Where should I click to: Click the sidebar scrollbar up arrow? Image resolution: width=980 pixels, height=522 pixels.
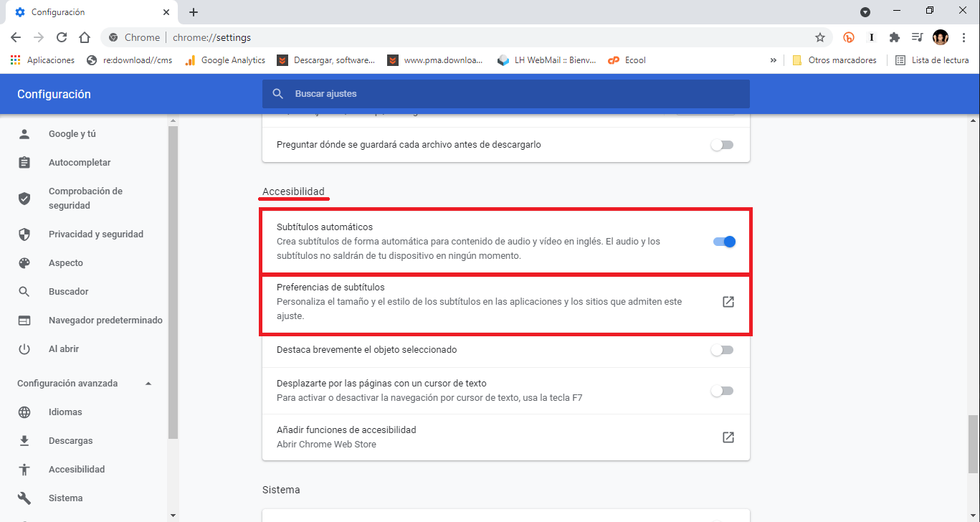(173, 120)
